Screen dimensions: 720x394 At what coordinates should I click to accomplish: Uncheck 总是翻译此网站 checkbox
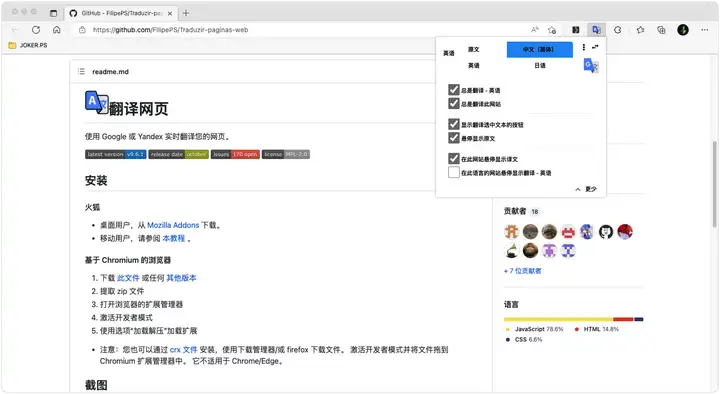pyautogui.click(x=454, y=103)
